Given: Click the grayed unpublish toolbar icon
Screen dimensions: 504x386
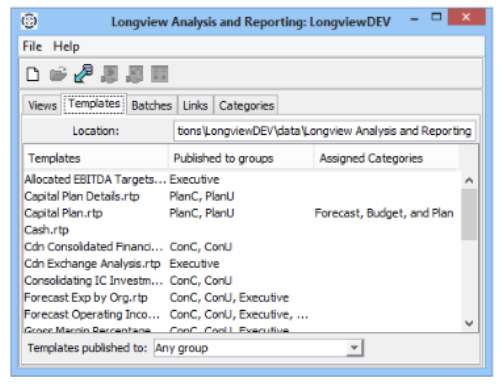Looking at the screenshot, I should coord(135,74).
